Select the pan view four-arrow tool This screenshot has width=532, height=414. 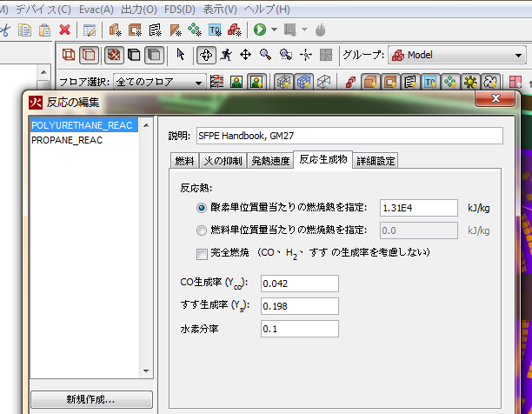245,55
